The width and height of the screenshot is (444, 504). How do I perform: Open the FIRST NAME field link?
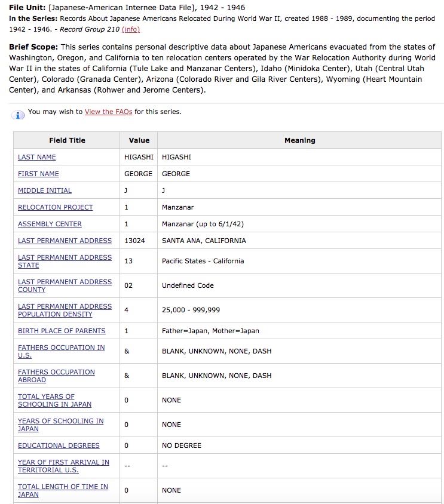38,174
